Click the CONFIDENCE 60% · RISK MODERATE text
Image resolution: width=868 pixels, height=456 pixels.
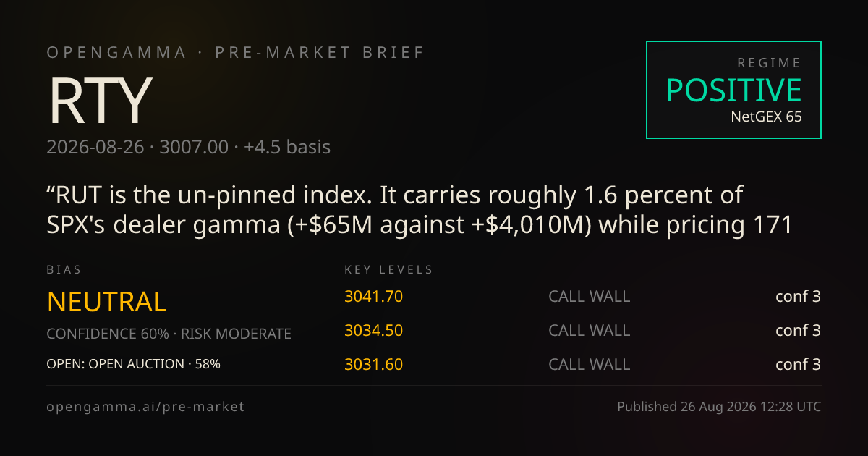(x=169, y=334)
